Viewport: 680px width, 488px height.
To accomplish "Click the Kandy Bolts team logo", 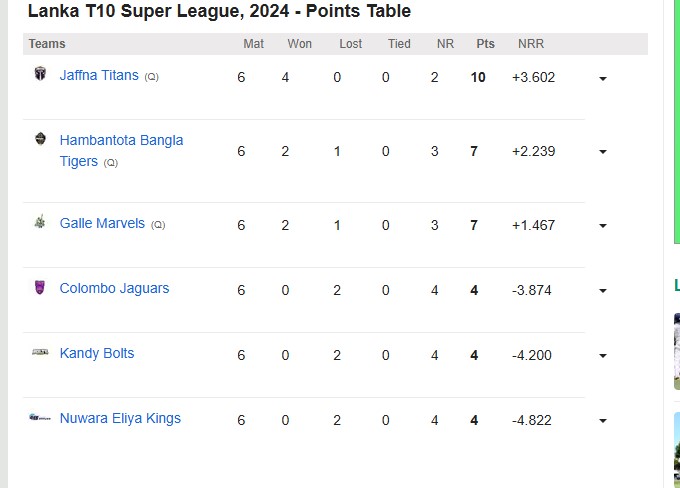I will coord(40,352).
